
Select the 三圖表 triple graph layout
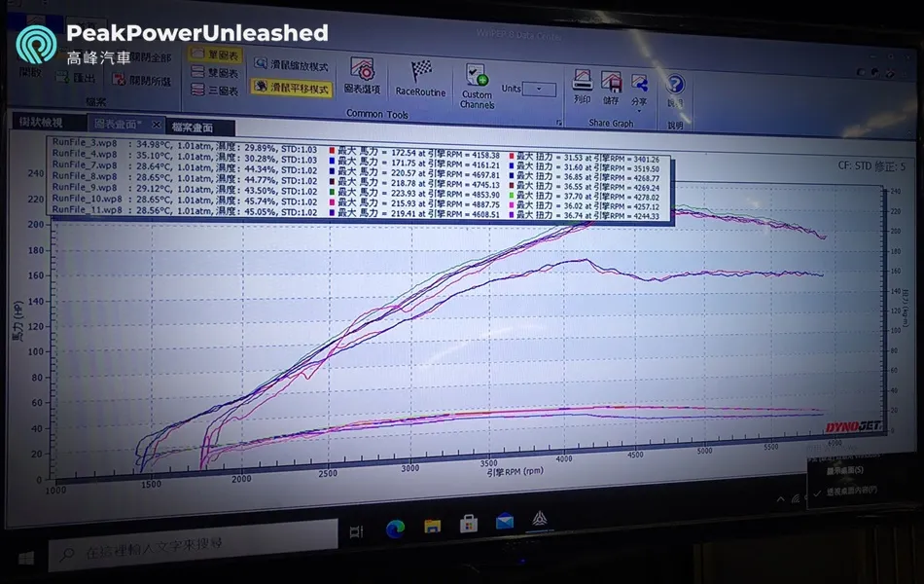216,91
